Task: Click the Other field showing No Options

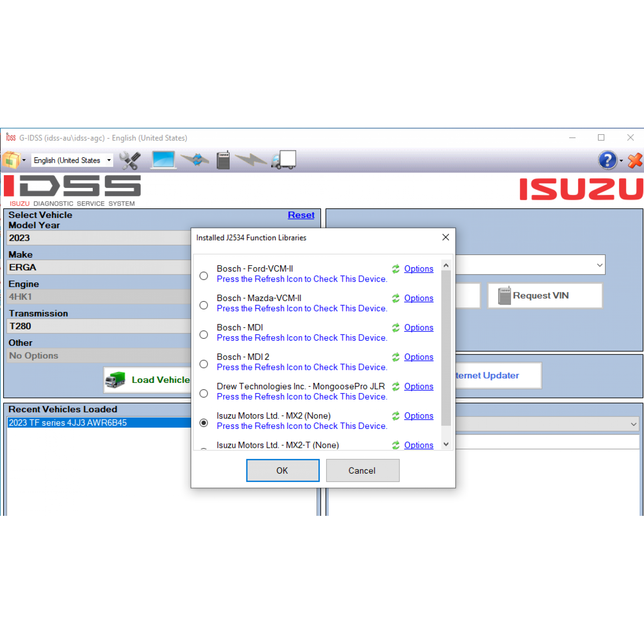Action: click(x=99, y=356)
